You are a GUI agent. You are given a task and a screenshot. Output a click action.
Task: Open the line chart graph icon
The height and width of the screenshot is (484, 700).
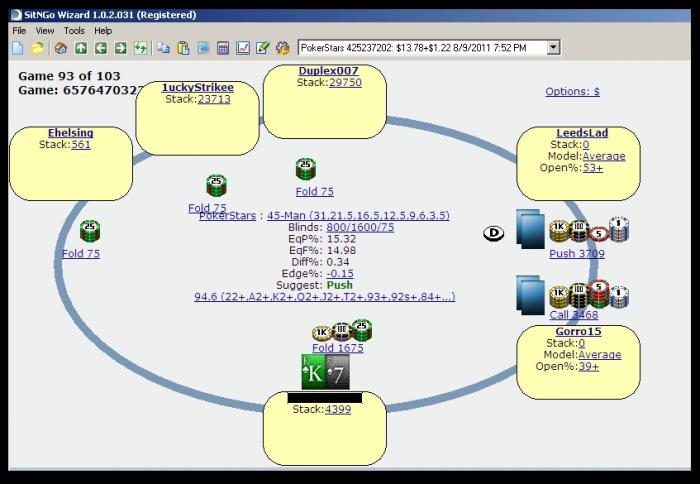pyautogui.click(x=243, y=48)
